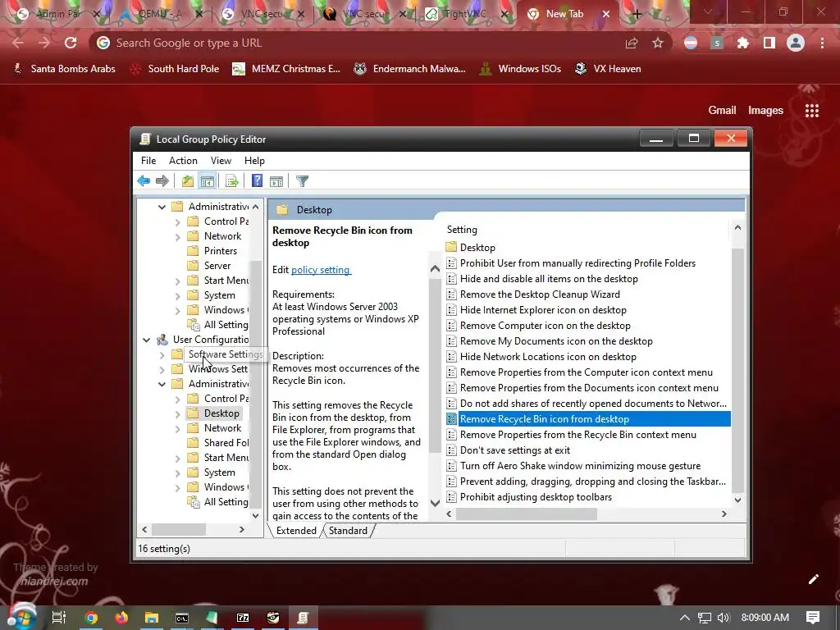Click the Export List toolbar icon

coord(232,181)
